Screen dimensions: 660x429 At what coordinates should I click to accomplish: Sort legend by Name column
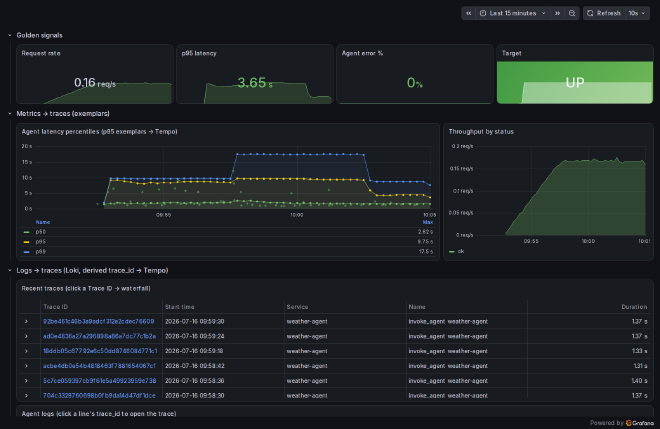pyautogui.click(x=43, y=222)
